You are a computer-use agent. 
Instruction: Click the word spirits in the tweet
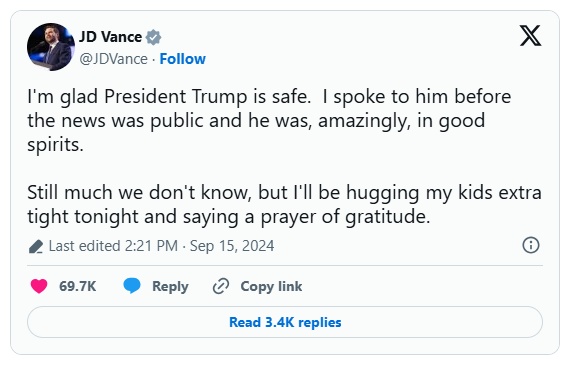55,145
